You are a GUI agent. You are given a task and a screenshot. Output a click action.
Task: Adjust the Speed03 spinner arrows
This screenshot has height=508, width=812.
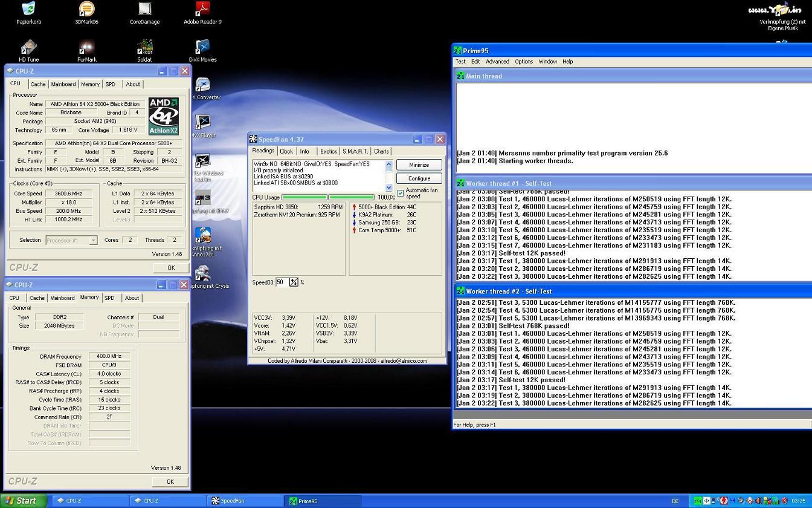tap(294, 282)
